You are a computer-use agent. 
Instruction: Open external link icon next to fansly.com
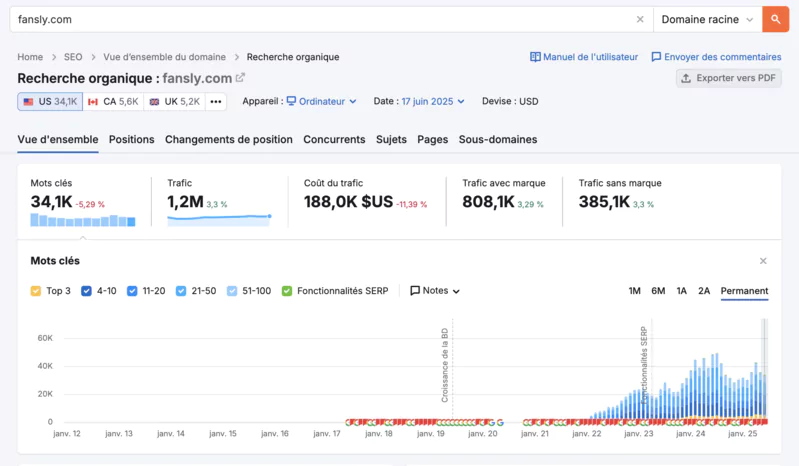click(x=240, y=77)
